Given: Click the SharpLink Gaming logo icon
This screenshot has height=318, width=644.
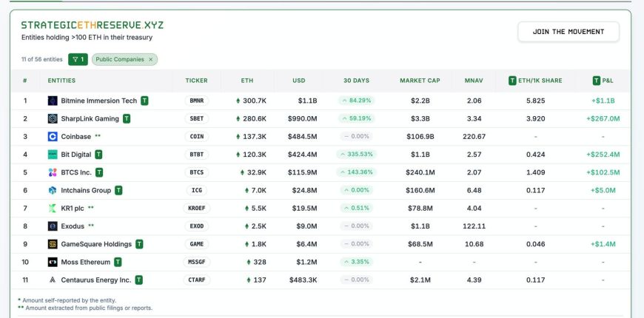Looking at the screenshot, I should point(53,118).
